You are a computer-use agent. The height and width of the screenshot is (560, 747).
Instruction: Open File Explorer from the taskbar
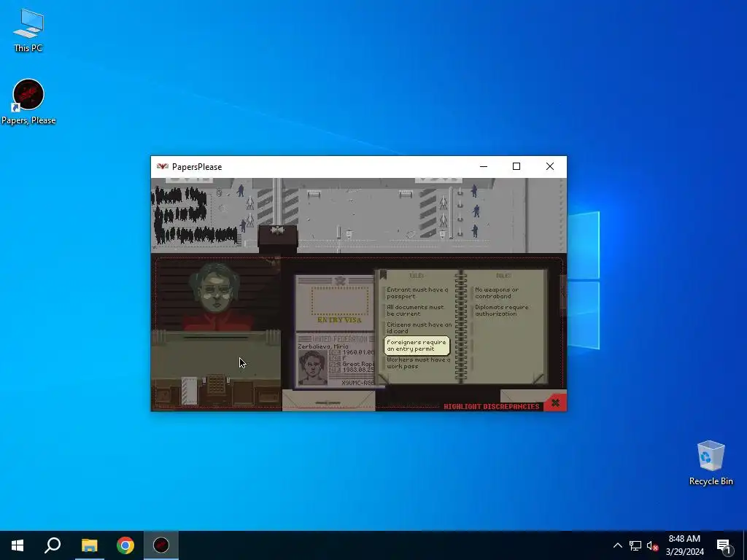[89, 545]
